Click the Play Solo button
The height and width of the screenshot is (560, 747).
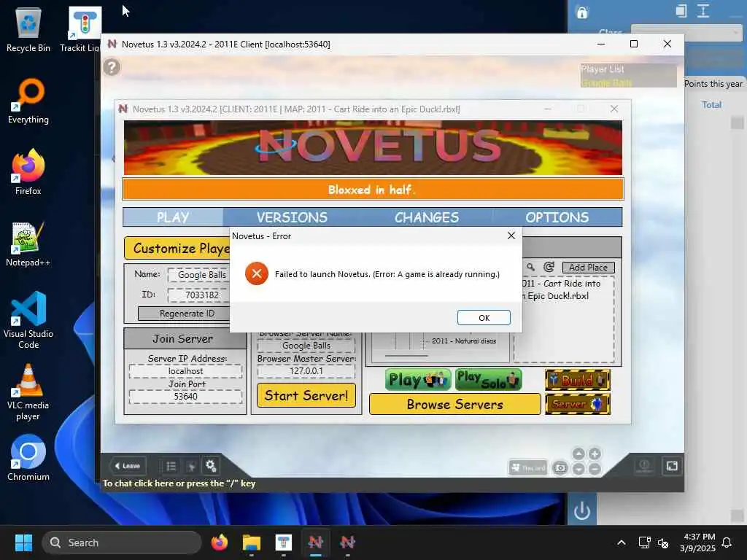pos(488,379)
